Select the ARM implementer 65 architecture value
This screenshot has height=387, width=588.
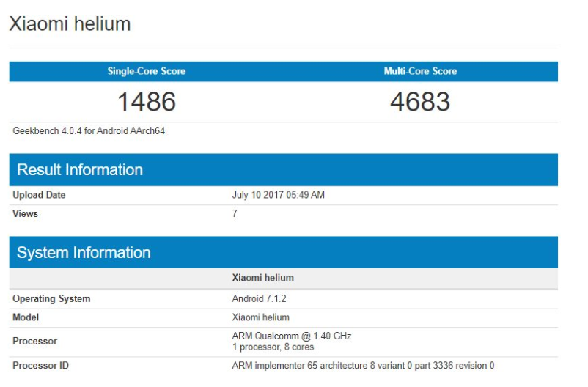[363, 365]
